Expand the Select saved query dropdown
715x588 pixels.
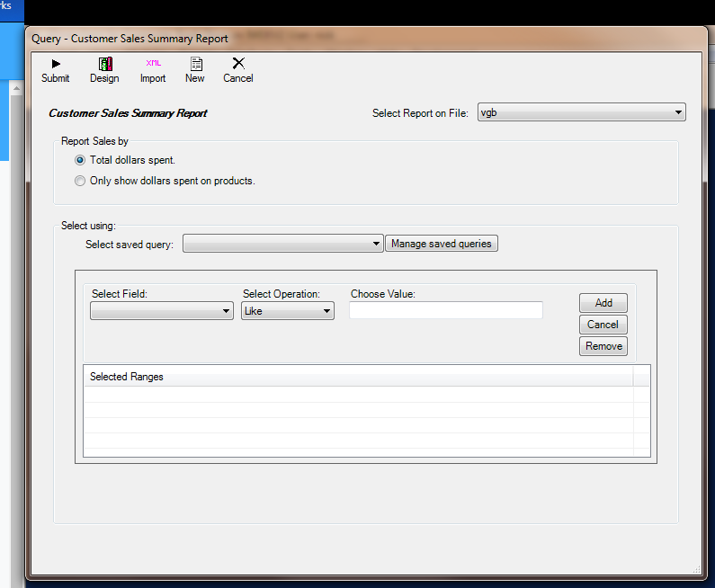coord(282,244)
